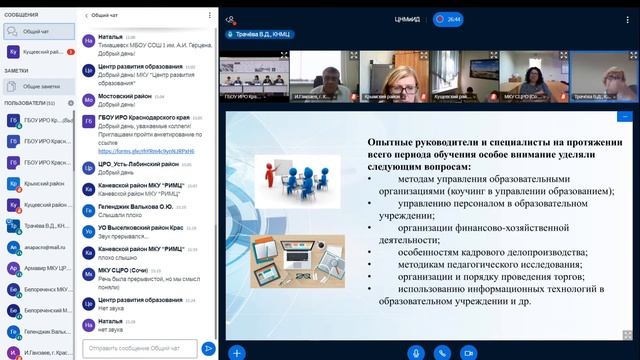
Task: Fullscreen the И.Гаизаев webcam tile
Action: pos(353,55)
